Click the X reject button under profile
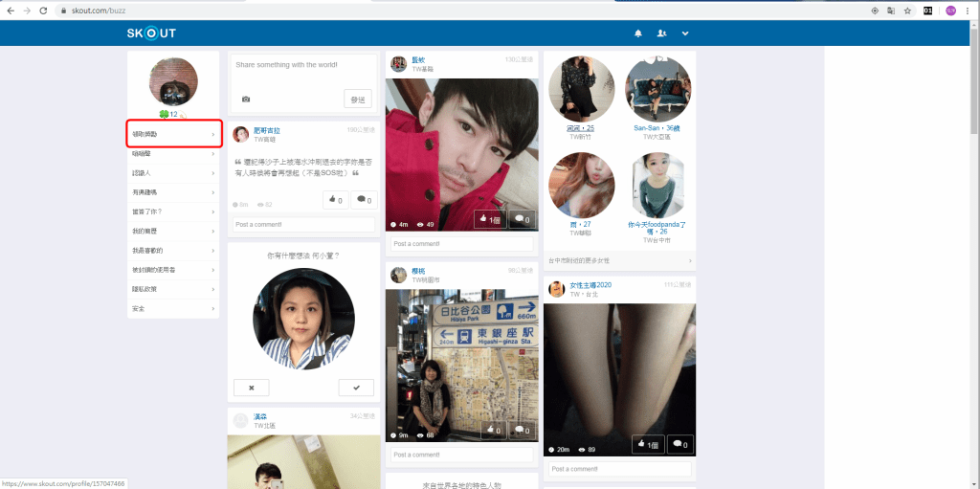The image size is (980, 489). pyautogui.click(x=251, y=388)
